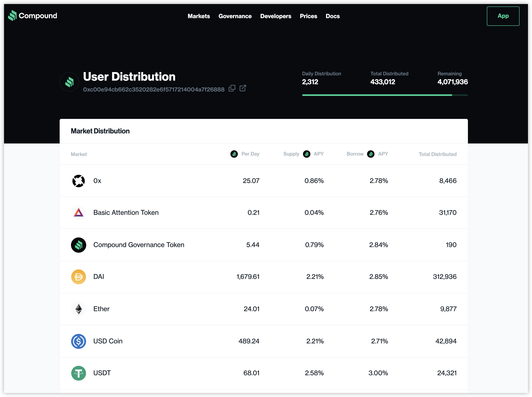Open the USDT market name
Screen dimensions: 532x397
pyautogui.click(x=102, y=373)
